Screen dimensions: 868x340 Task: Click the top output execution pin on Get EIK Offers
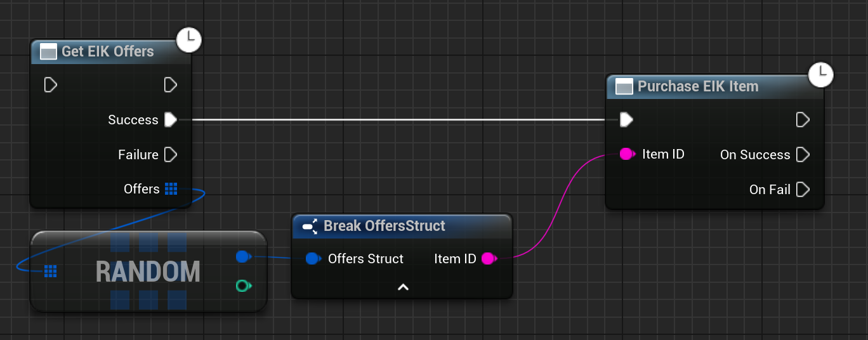click(170, 85)
